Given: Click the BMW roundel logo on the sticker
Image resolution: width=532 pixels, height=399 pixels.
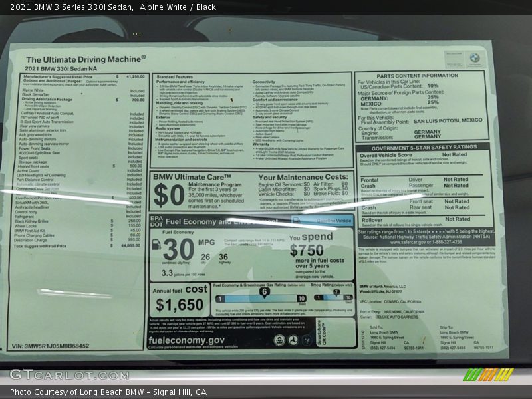Looking at the screenshot, I should tap(475, 58).
